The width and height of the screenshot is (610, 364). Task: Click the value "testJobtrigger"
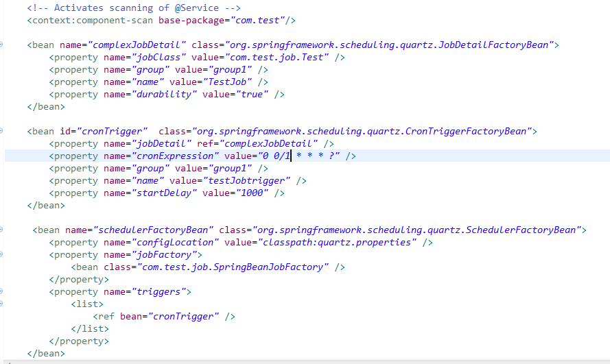246,181
